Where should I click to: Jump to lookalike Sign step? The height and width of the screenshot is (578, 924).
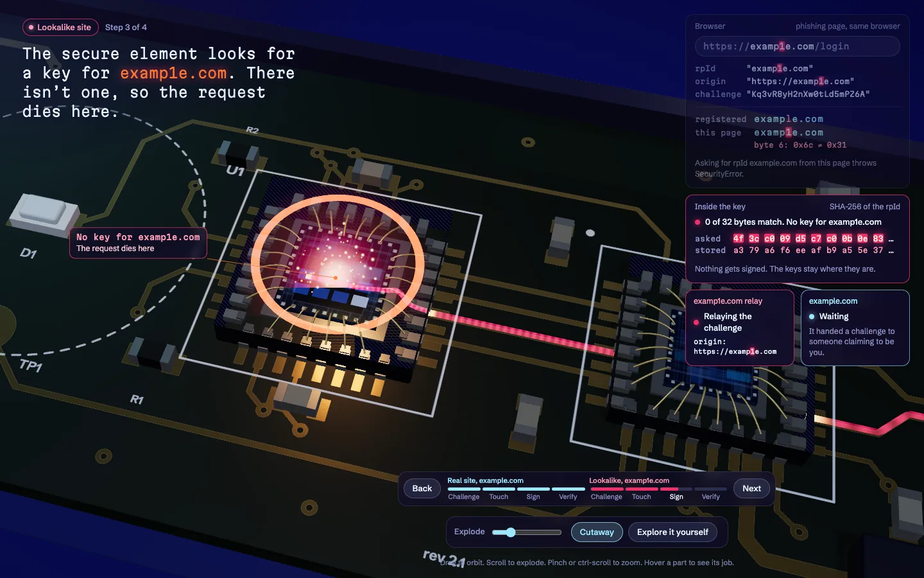coord(676,493)
